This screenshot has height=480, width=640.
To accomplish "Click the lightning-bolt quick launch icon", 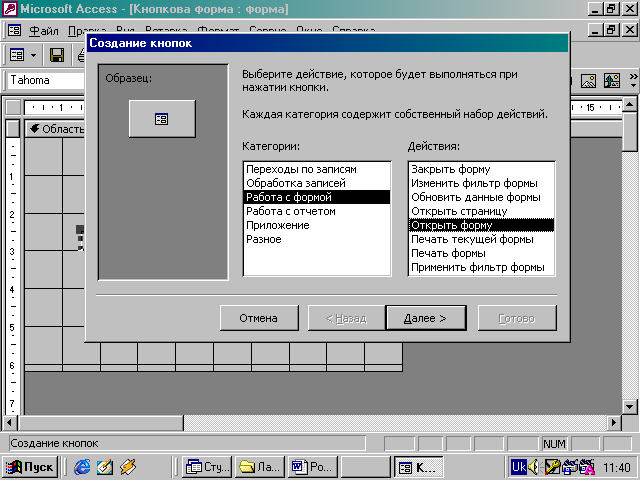I will click(x=127, y=467).
